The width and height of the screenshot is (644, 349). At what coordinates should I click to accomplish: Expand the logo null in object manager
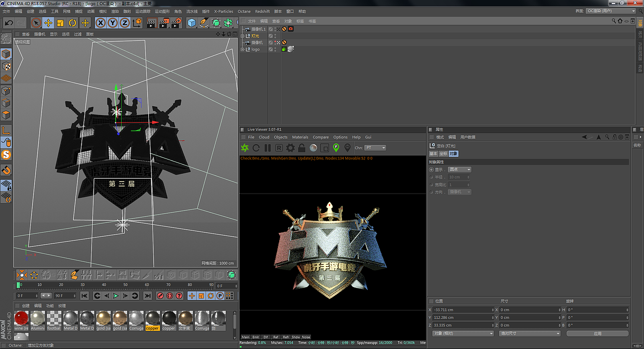243,49
